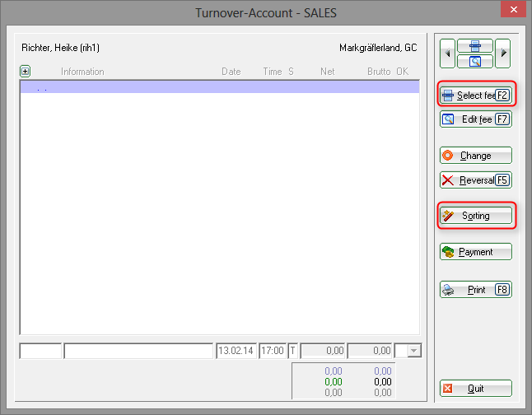
Task: Click the Reversal F5 button
Action: click(x=476, y=180)
